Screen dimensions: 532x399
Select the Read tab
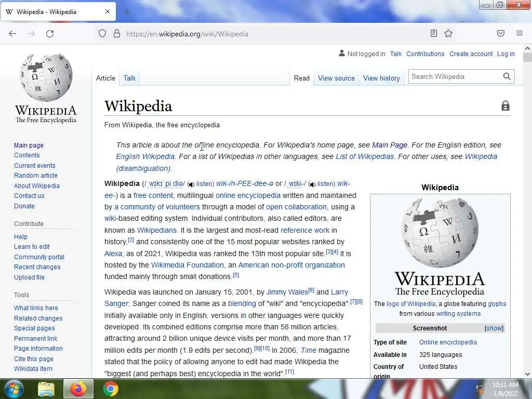(302, 78)
